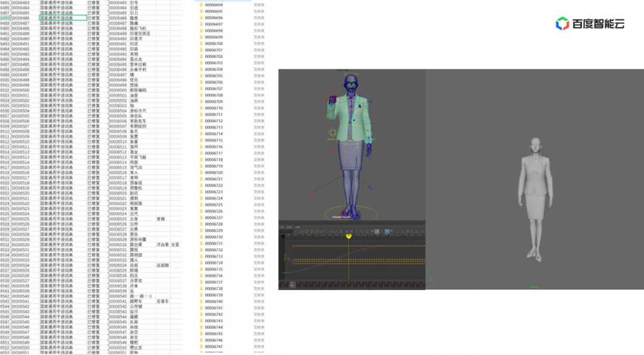
Task: Select folder name 00006747 in file list
Action: tap(213, 347)
